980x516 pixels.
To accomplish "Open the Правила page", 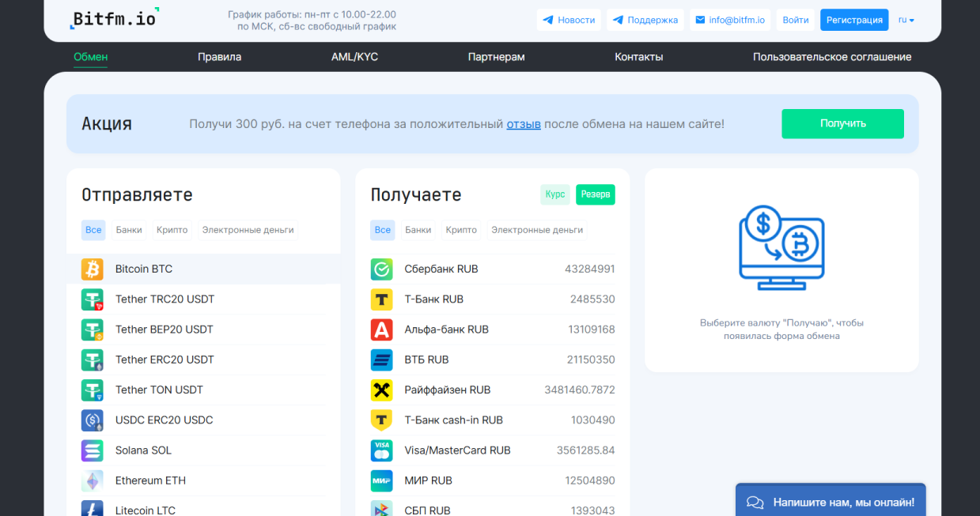I will pyautogui.click(x=220, y=57).
